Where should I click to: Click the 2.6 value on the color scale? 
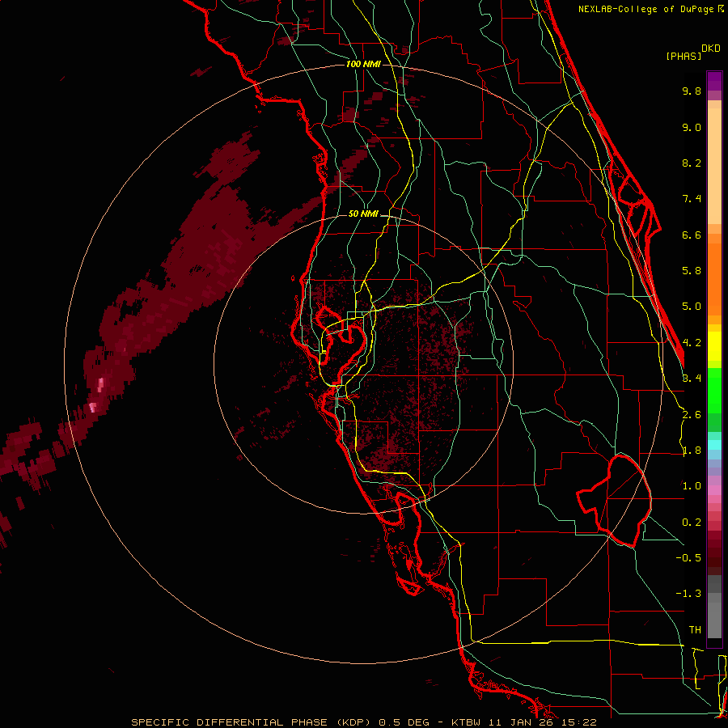[x=692, y=415]
